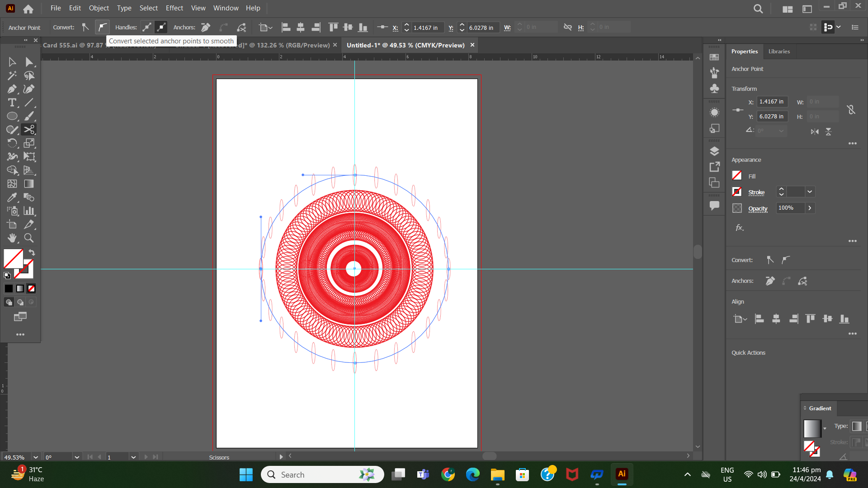Screen dimensions: 868x488
Task: Open stroke weight dropdown in Properties
Action: click(x=810, y=192)
